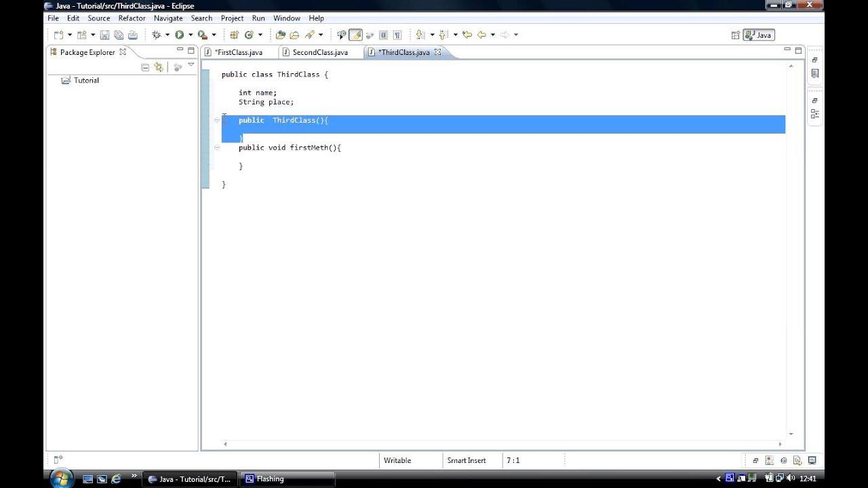Click the Flashing taskbar button
The width and height of the screenshot is (868, 488).
pyautogui.click(x=288, y=479)
